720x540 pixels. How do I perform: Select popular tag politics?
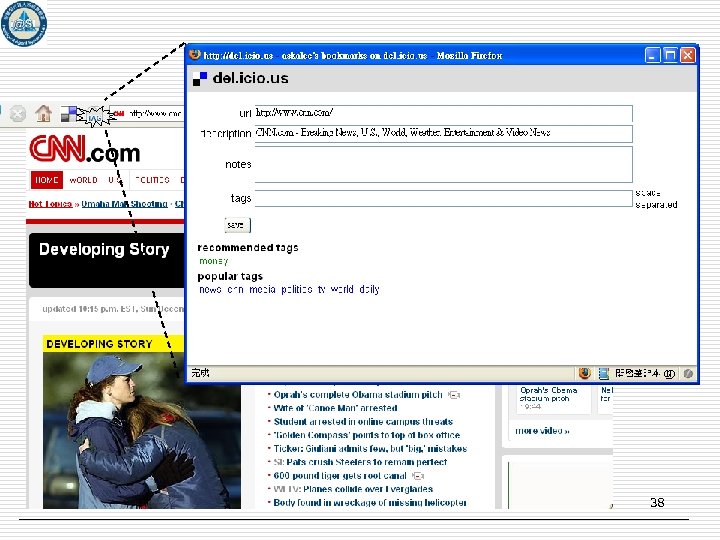[x=297, y=289]
